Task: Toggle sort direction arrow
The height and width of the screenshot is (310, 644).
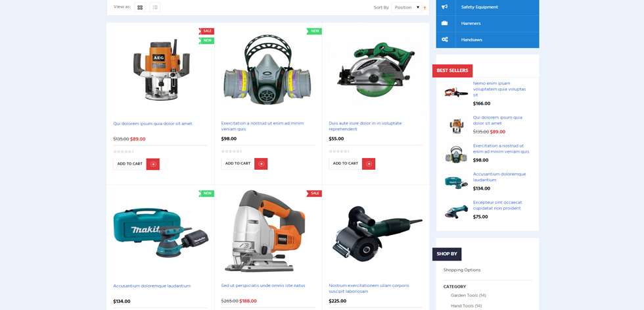Action: [x=425, y=7]
